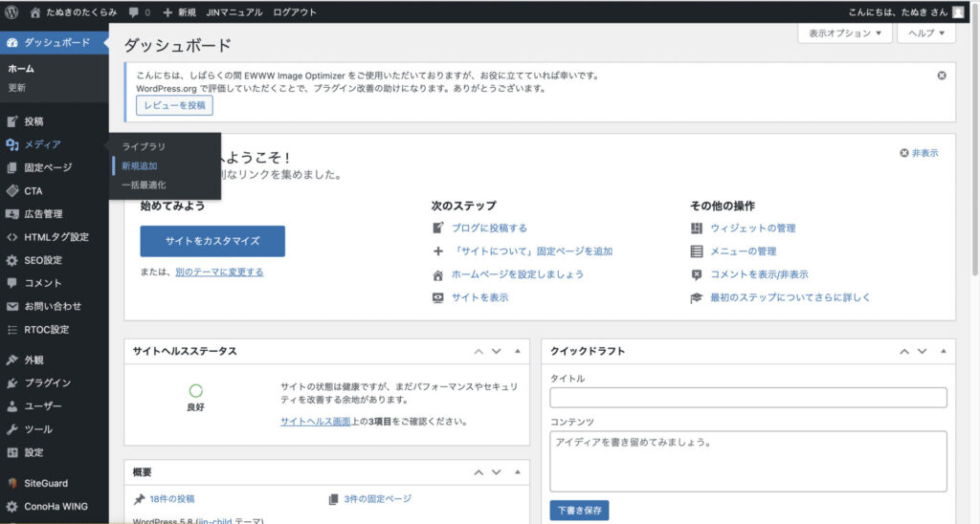The image size is (980, 524).
Task: Click the コメント bubble icon in sidebar
Action: tap(11, 283)
